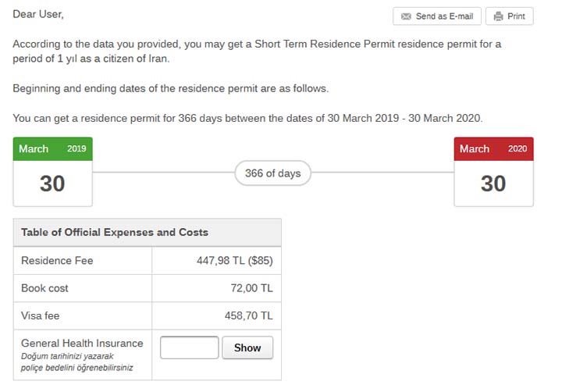This screenshot has height=392, width=562.
Task: Show the health insurance policy cost
Action: [247, 347]
